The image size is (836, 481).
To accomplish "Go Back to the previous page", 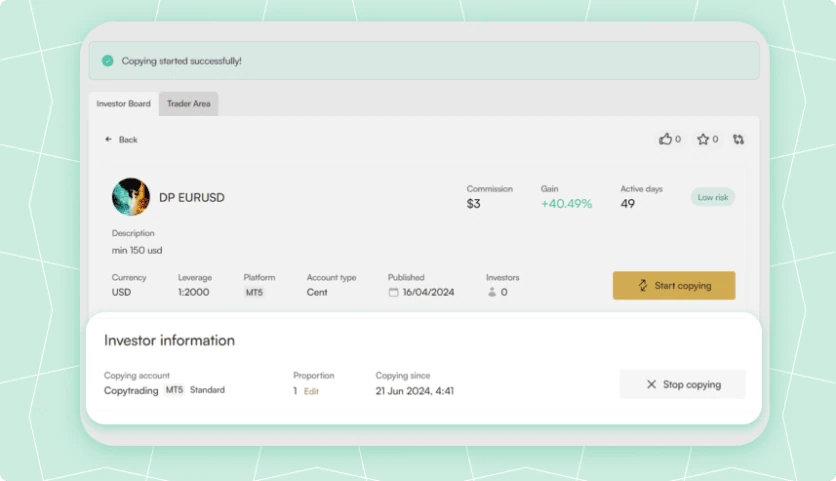I will 122,139.
